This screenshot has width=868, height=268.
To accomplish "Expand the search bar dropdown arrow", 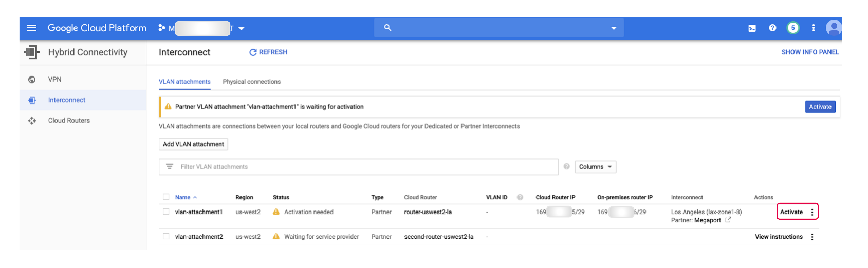I will coord(613,28).
